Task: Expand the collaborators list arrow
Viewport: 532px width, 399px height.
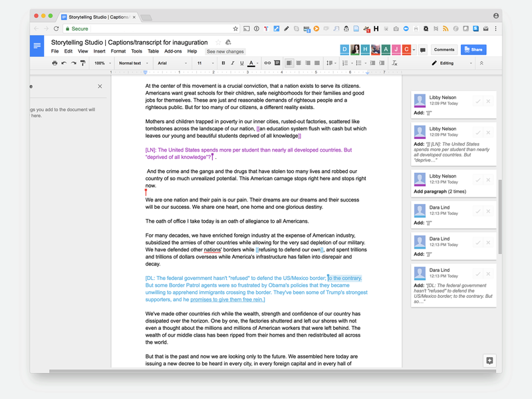Action: 414,50
